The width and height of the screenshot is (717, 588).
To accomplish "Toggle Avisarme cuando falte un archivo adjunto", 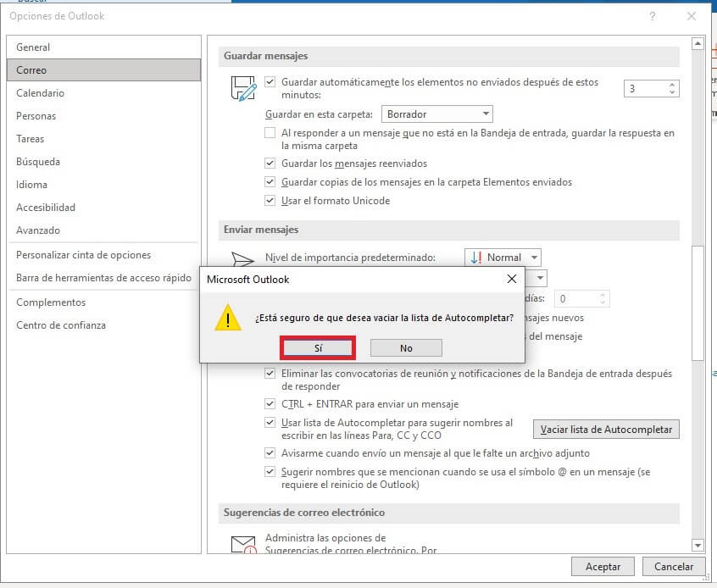I will 270,453.
